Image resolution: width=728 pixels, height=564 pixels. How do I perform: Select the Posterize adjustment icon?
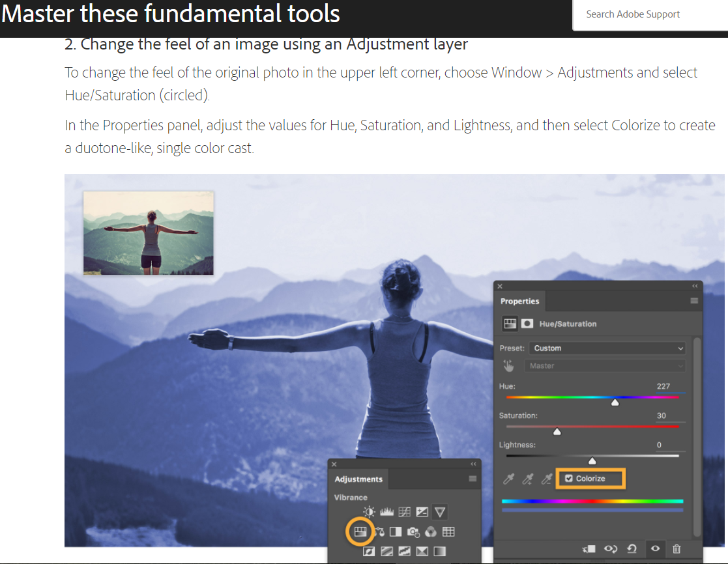click(386, 551)
